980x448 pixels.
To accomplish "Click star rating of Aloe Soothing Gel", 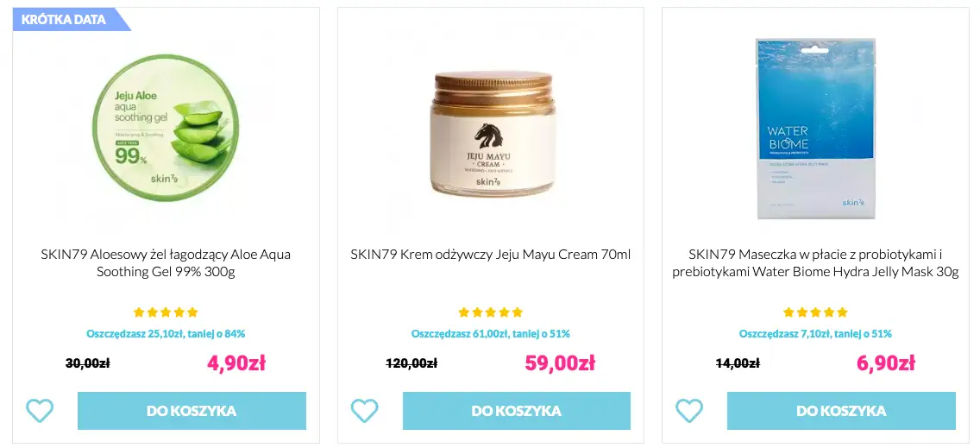I will pos(166,312).
